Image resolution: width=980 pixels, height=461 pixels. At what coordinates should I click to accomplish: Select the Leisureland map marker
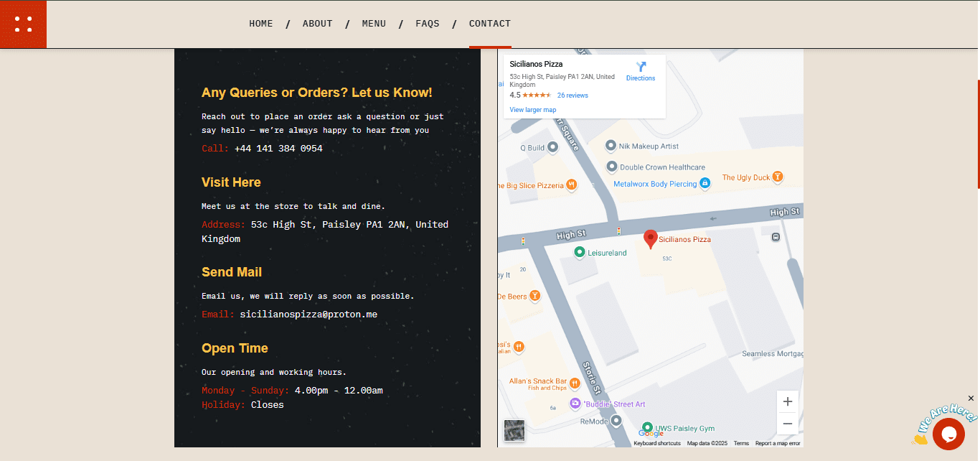(x=580, y=252)
